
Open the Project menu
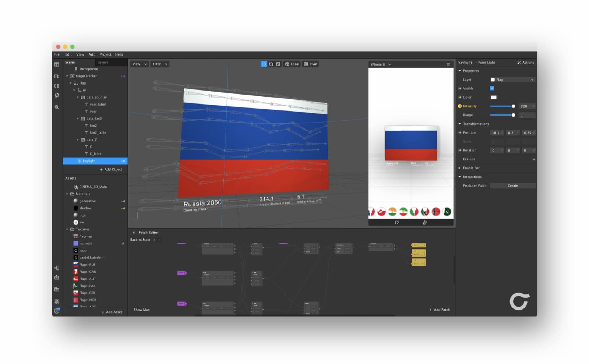105,54
